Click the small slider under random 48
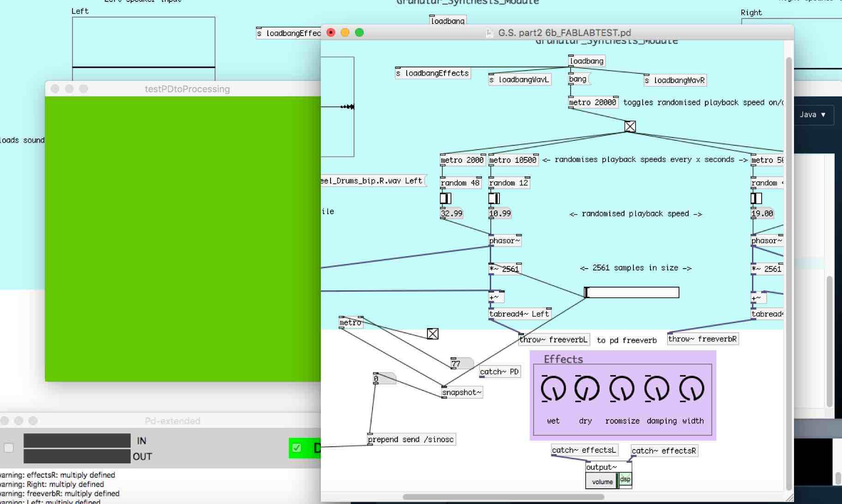Screen dimensions: 842x504 [x=445, y=198]
